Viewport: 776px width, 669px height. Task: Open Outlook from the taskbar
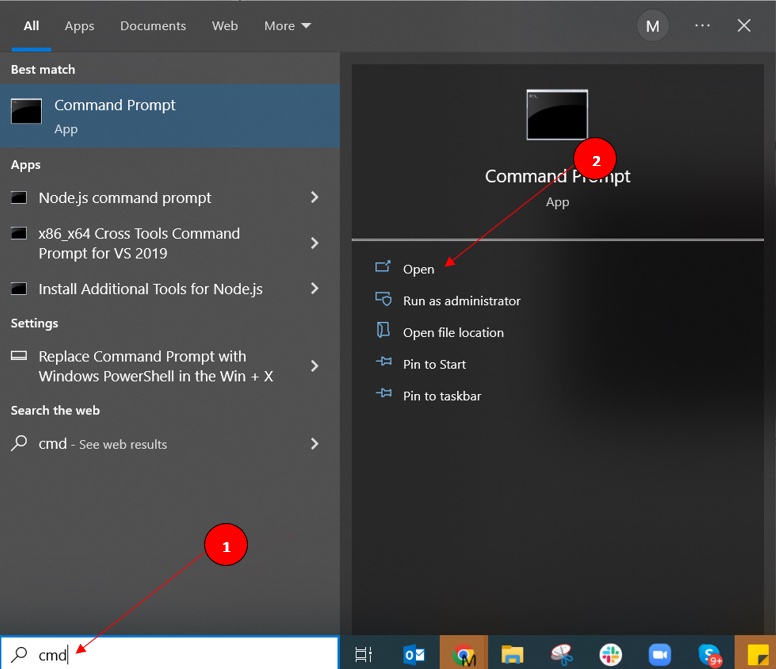(415, 655)
